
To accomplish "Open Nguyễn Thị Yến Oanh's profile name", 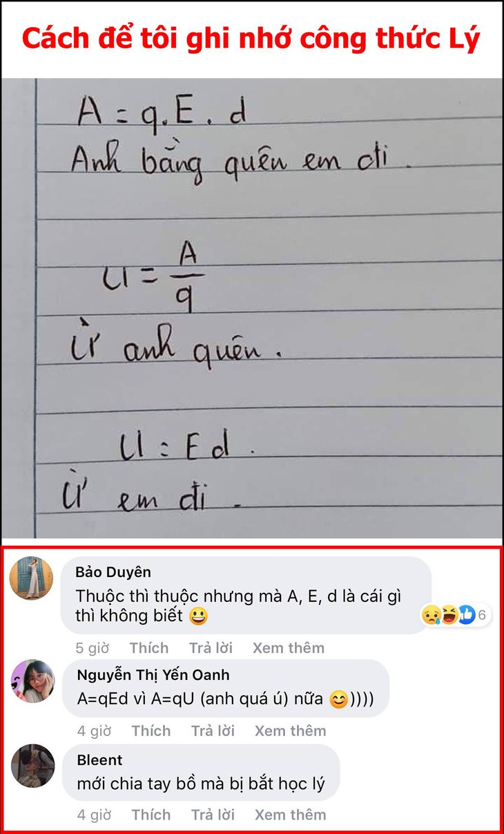I will coord(153,675).
